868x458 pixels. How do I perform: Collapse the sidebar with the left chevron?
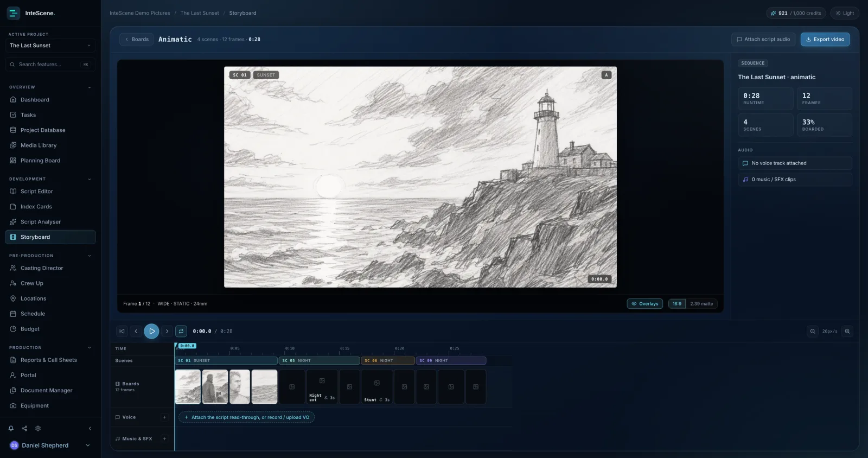pyautogui.click(x=90, y=428)
